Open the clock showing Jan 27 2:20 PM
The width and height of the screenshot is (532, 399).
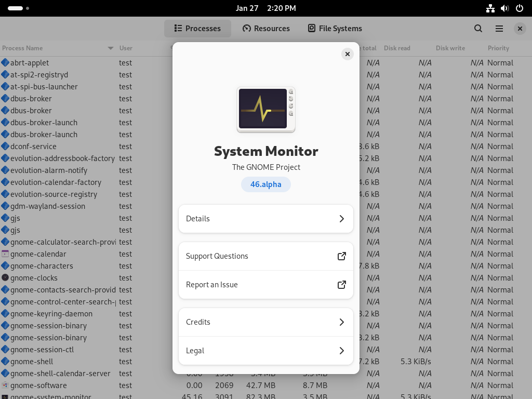pyautogui.click(x=266, y=8)
